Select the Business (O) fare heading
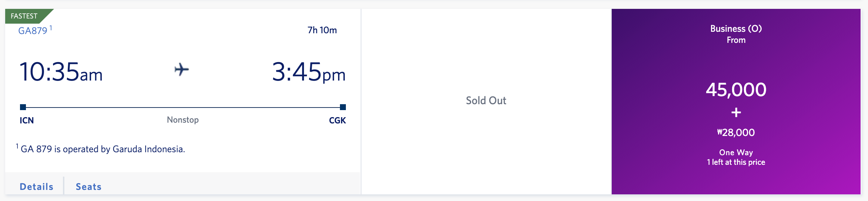The height and width of the screenshot is (201, 868). [x=736, y=28]
